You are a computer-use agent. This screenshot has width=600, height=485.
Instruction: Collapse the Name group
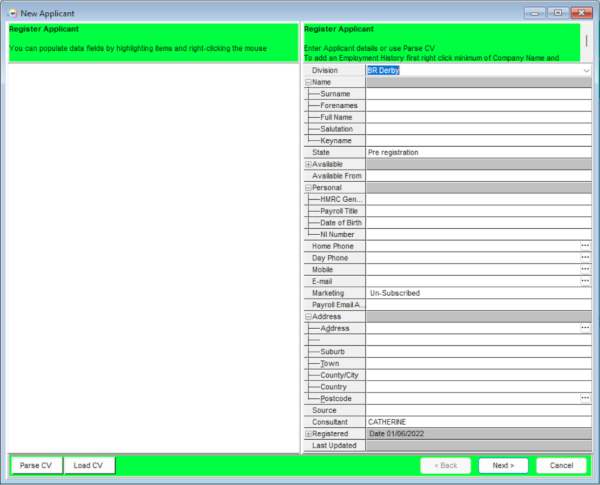tap(308, 82)
